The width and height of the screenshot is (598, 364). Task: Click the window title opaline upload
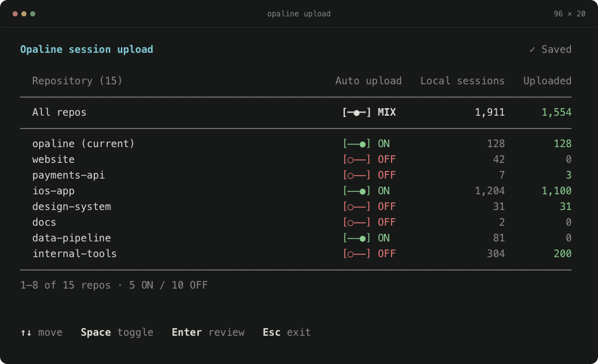point(298,14)
